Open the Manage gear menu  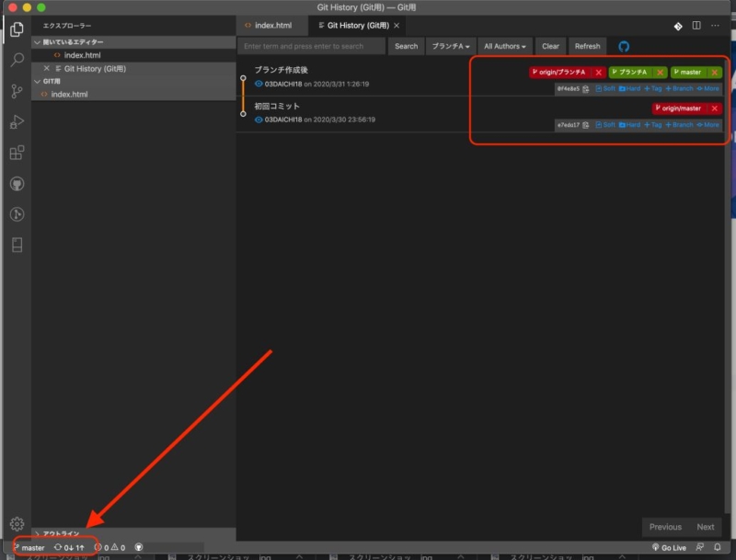[17, 523]
